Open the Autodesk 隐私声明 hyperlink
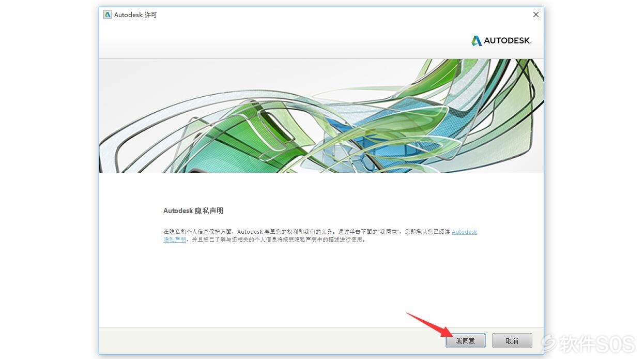This screenshot has height=359, width=644. tap(464, 232)
